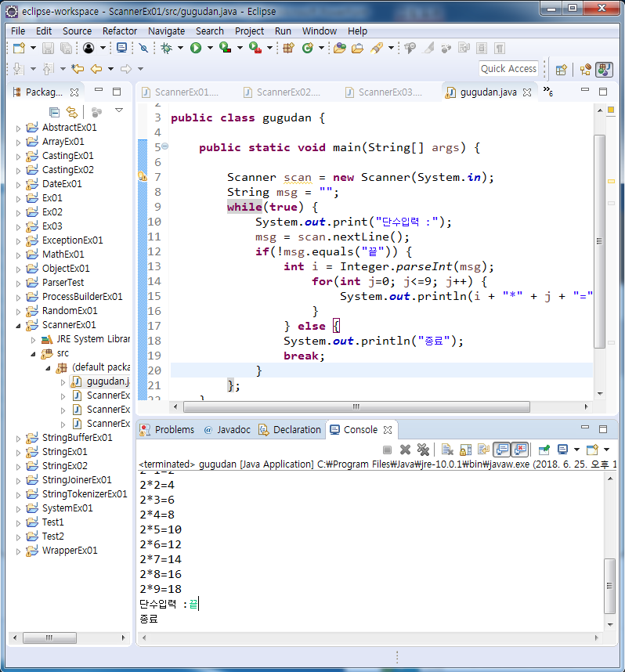Image resolution: width=625 pixels, height=672 pixels.
Task: Collapse the ScannerEx01 project
Action: pyautogui.click(x=18, y=326)
